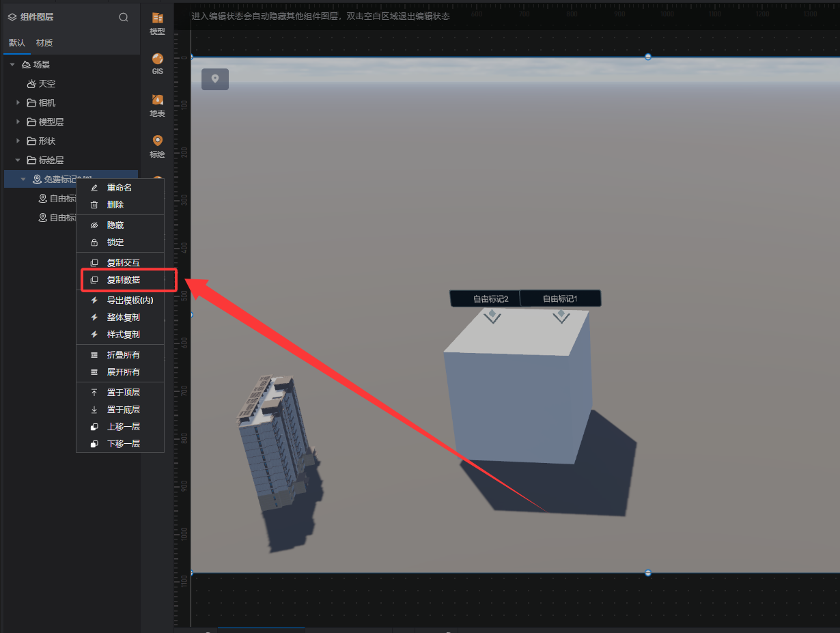Choose 隐藏 to hide the layer
This screenshot has width=840, height=633.
click(120, 225)
